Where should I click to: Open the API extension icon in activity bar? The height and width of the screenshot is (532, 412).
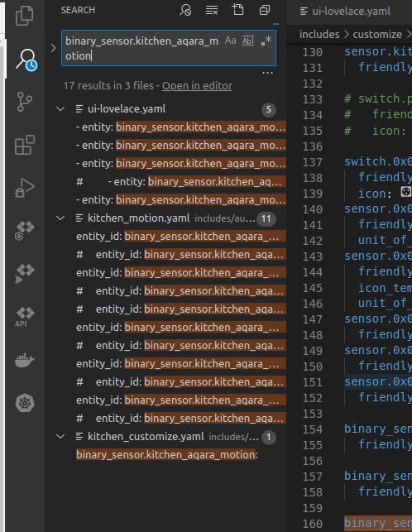click(25, 317)
